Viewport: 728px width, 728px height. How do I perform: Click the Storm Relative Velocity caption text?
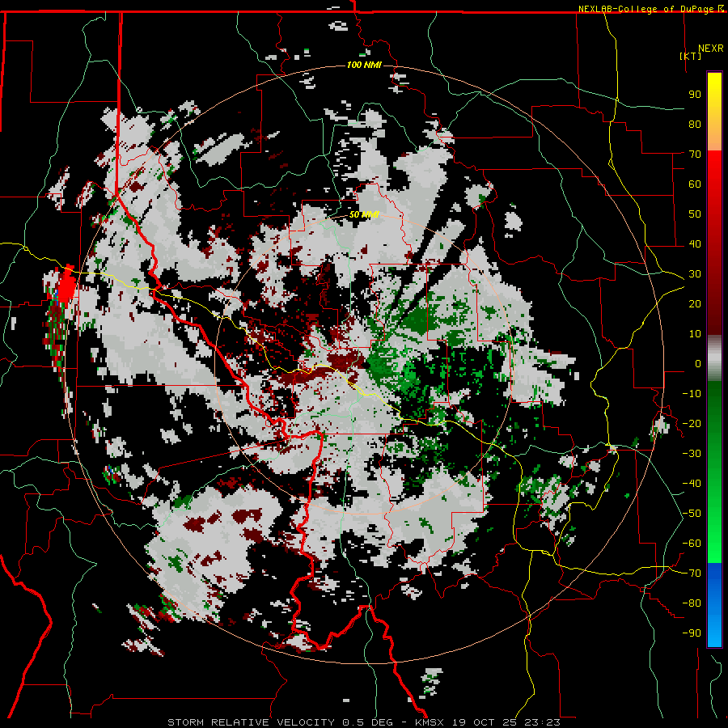363,722
